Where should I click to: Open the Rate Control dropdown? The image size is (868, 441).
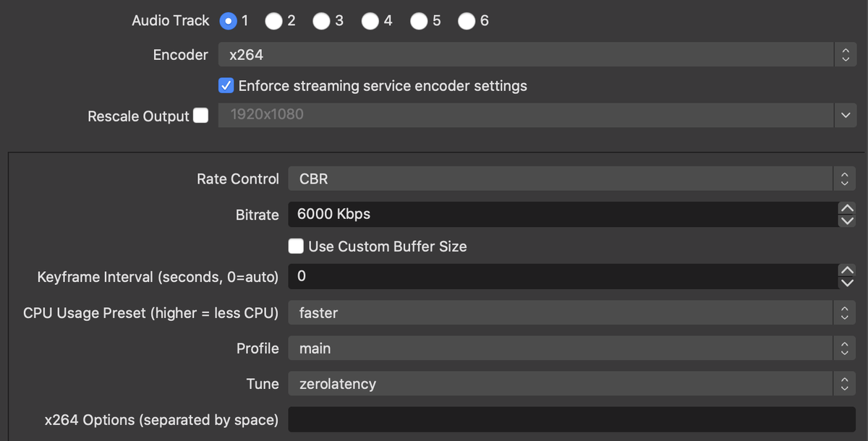coord(843,178)
